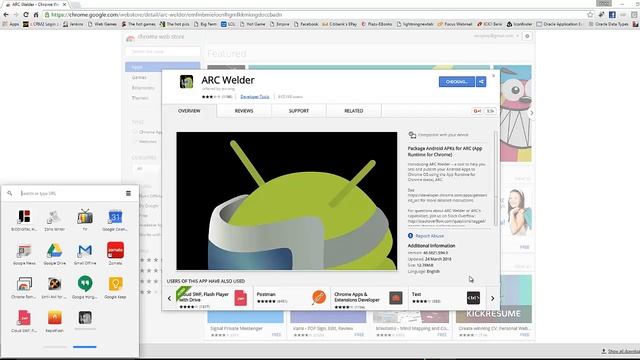Open the account email dropdown in the web store

tap(496, 36)
